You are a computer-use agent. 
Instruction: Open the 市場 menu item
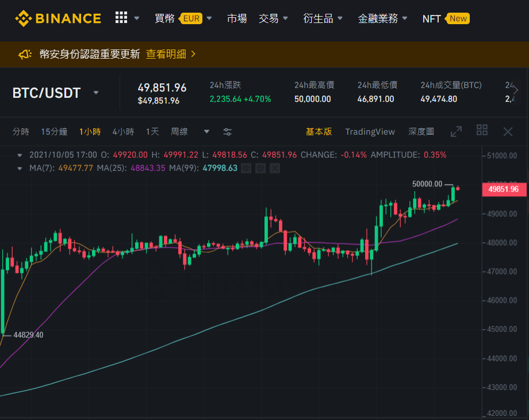click(x=237, y=18)
